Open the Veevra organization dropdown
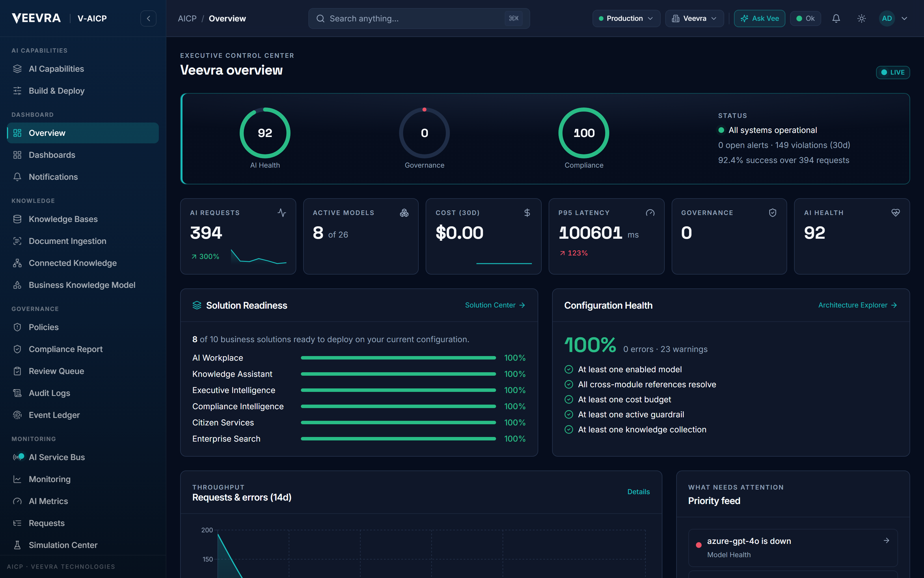Screen dimensions: 924x578 [x=694, y=18]
